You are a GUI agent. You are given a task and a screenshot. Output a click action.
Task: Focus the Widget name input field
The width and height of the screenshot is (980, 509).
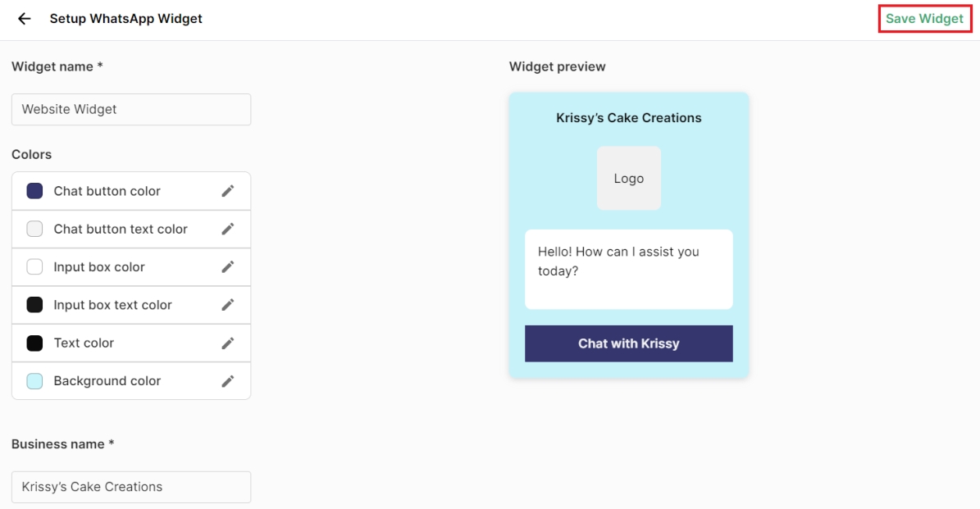click(131, 109)
